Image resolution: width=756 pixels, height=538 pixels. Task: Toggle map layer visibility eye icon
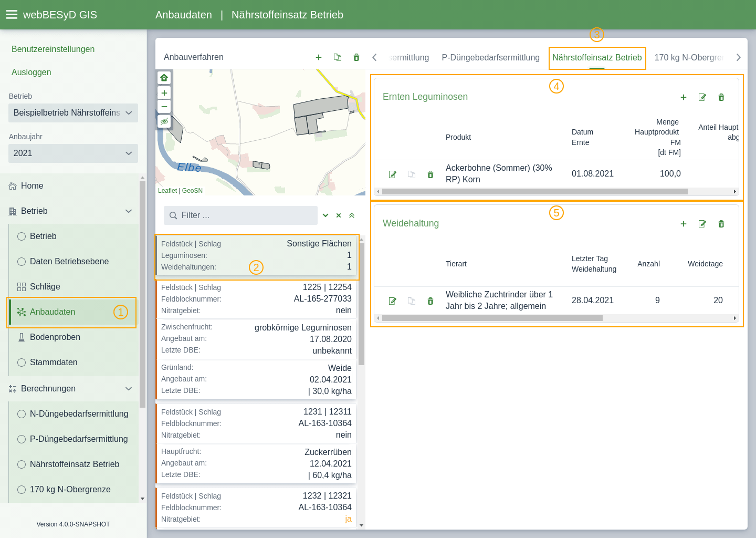pyautogui.click(x=164, y=121)
